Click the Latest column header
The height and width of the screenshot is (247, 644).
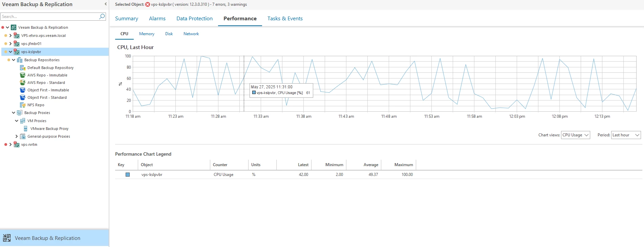(294, 165)
